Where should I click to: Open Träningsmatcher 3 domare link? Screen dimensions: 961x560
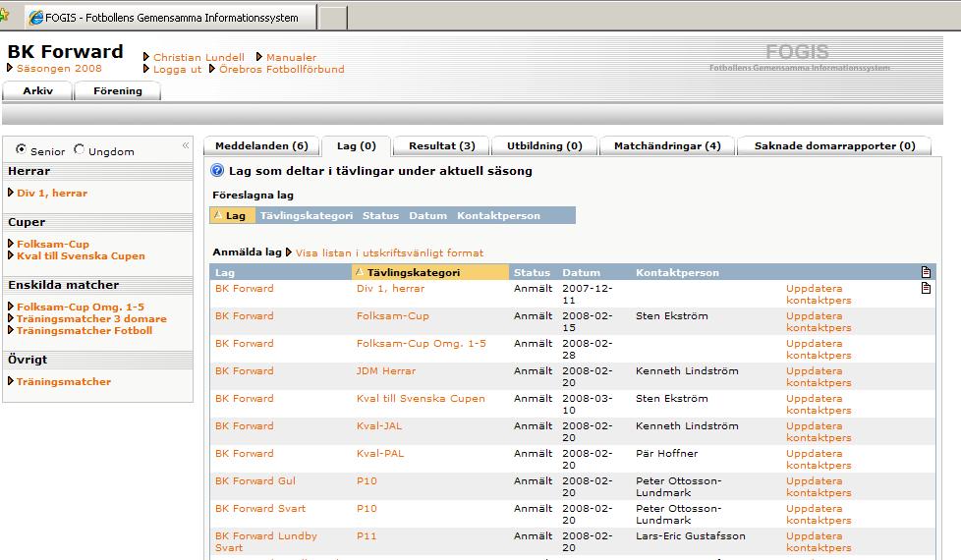91,318
